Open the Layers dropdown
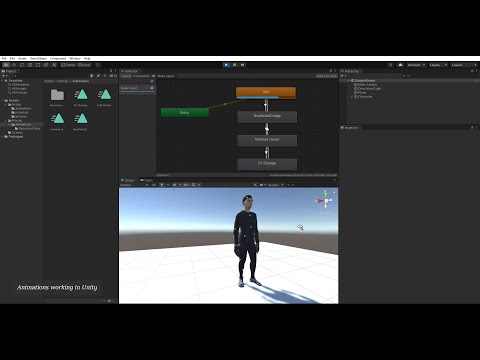Image resolution: width=480 pixels, height=360 pixels. coord(437,65)
